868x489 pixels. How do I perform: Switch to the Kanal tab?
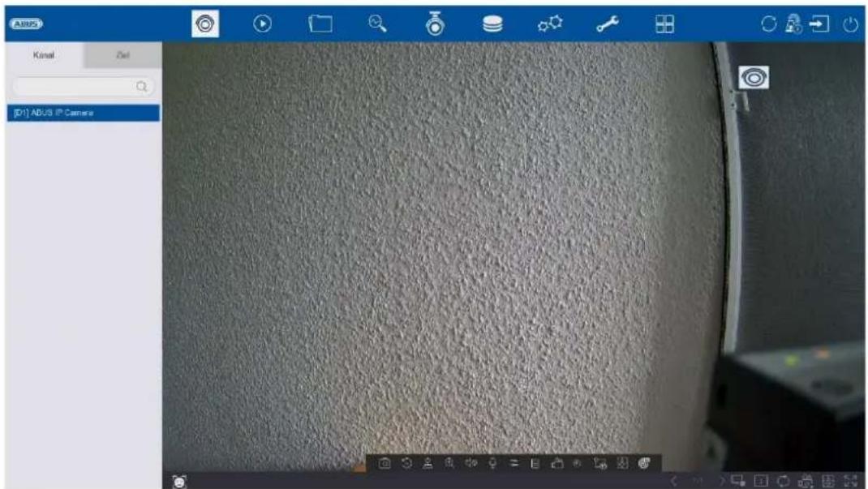click(44, 55)
